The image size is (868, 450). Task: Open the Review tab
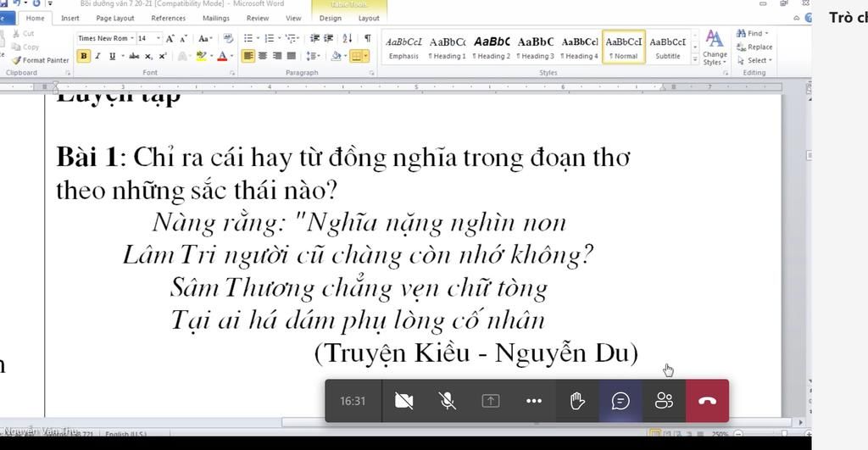click(258, 19)
